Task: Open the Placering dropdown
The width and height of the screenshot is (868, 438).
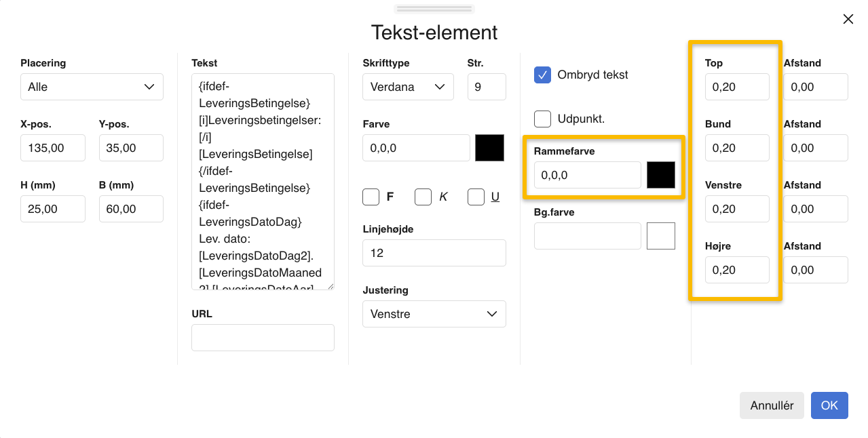Action: (x=92, y=87)
